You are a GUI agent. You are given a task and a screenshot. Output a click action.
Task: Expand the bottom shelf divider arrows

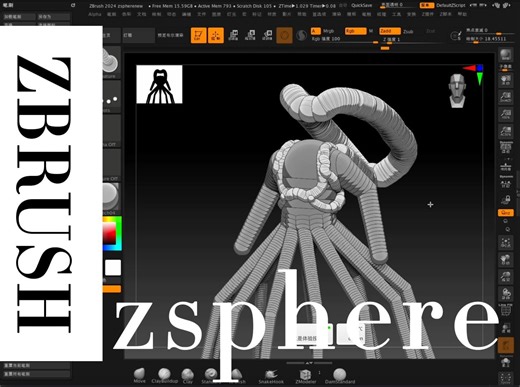click(309, 363)
